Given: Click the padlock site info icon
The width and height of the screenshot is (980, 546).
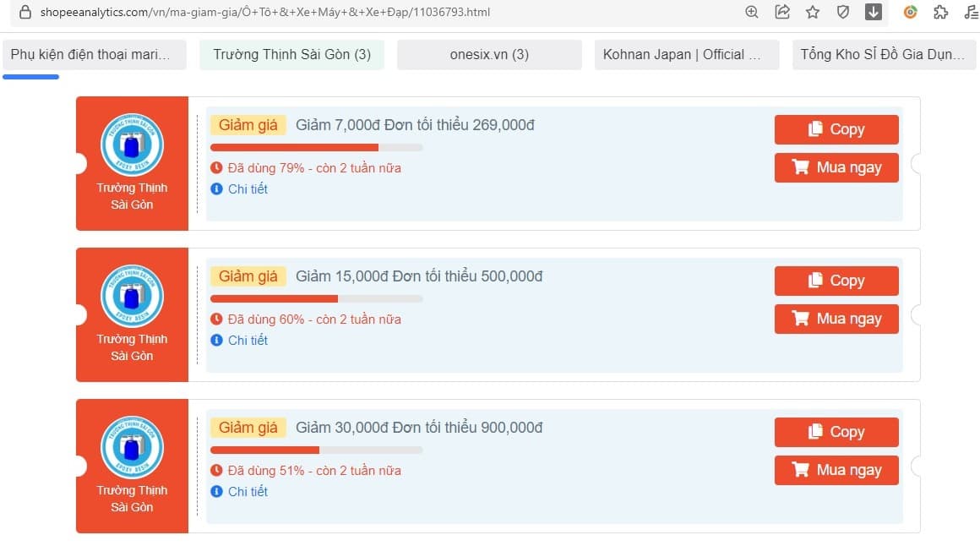Looking at the screenshot, I should coord(24,12).
